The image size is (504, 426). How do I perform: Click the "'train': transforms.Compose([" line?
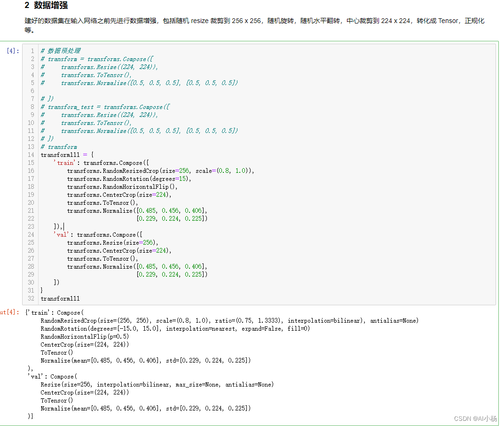(x=101, y=163)
